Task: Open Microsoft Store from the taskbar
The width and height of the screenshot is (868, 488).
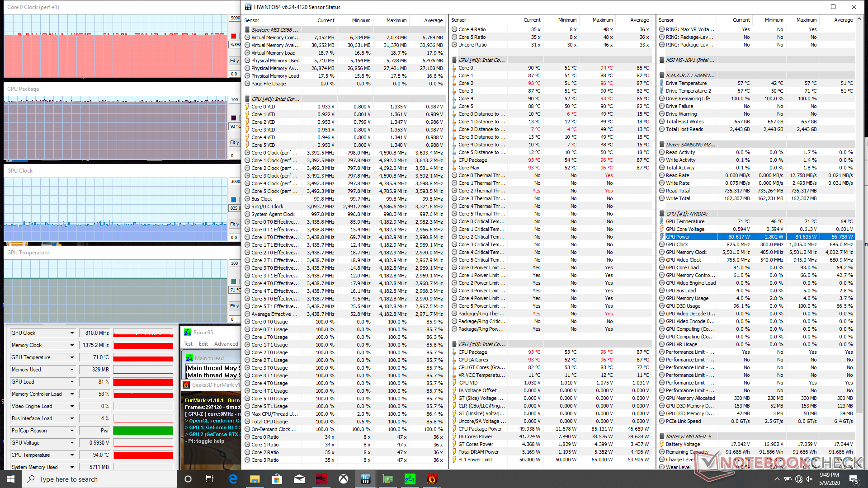Action: tap(277, 479)
